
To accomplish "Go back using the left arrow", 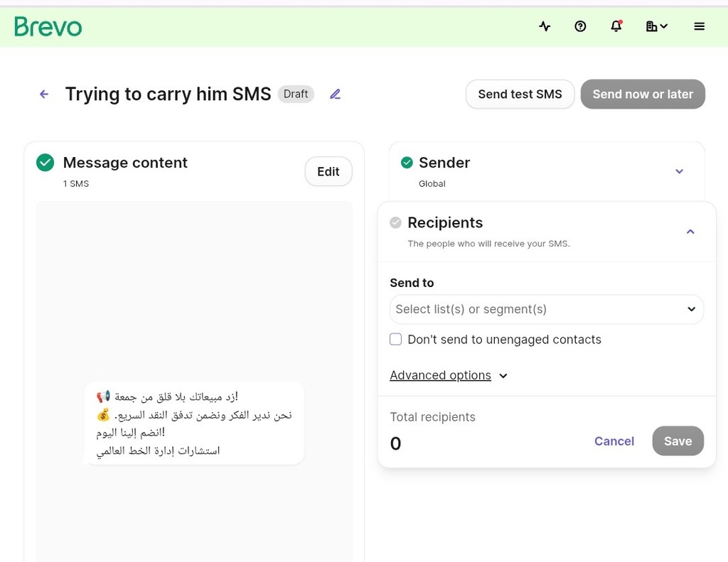I will 44,94.
